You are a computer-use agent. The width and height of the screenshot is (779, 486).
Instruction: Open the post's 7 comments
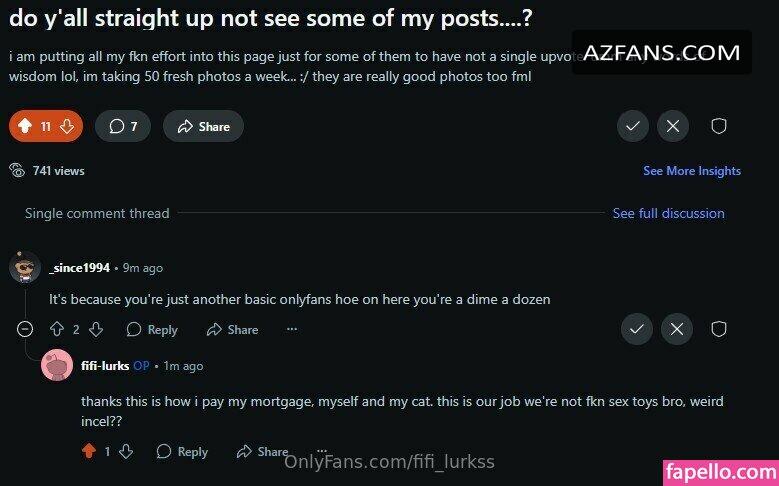point(123,126)
